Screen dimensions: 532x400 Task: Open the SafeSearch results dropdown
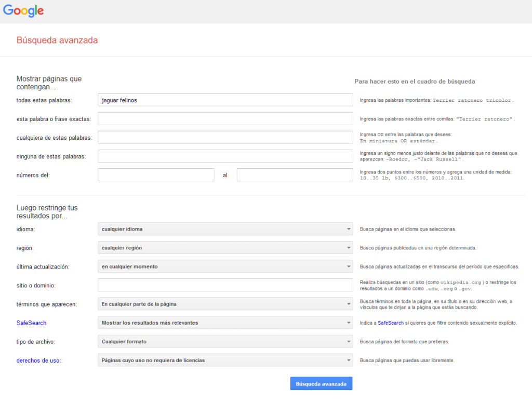[225, 323]
